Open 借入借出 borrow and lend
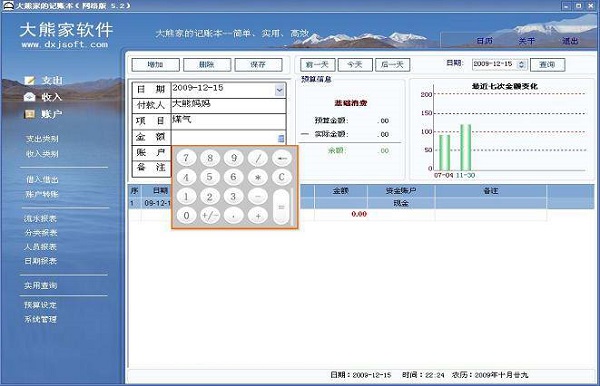Viewport: 600px width, 386px height. click(42, 179)
